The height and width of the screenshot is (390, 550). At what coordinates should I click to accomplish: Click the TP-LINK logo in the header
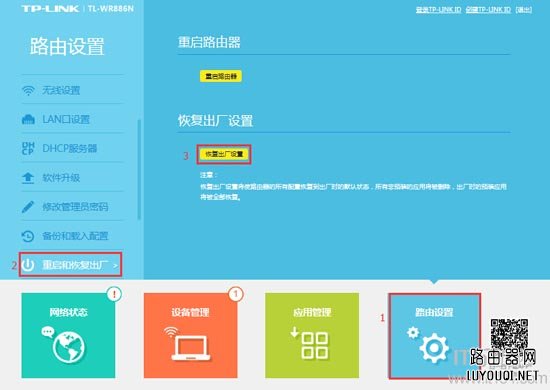tap(50, 9)
